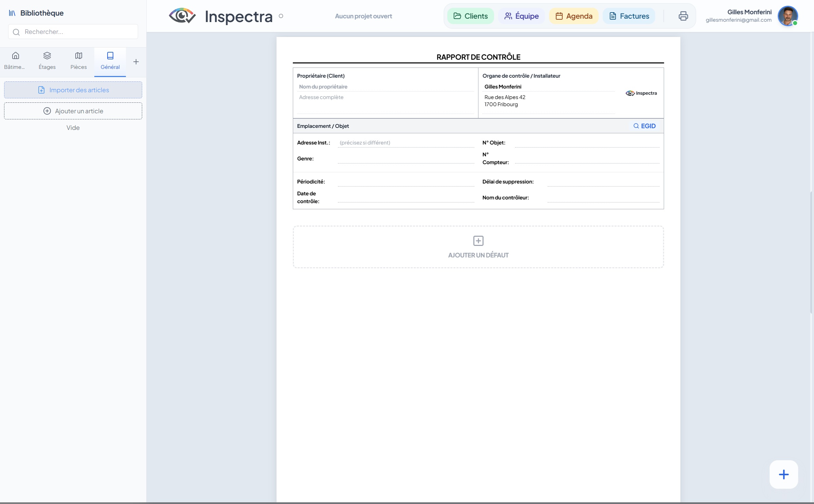Open the Clients section
814x504 pixels.
point(470,16)
